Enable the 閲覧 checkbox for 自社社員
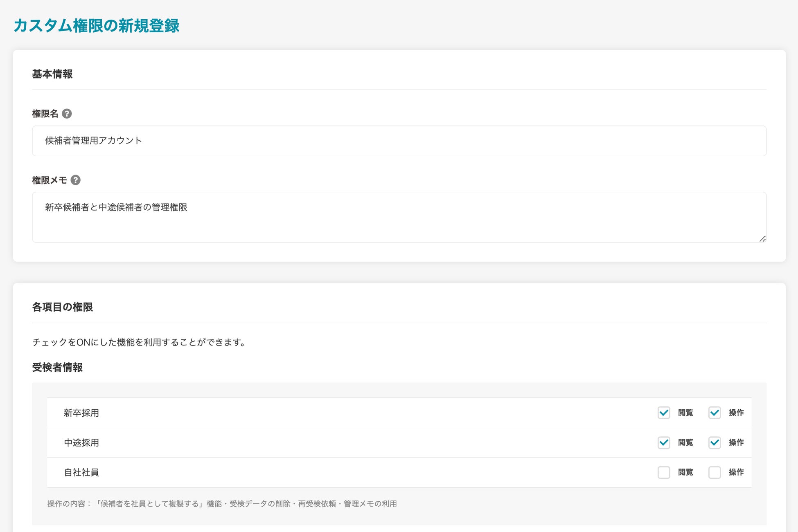 tap(664, 472)
